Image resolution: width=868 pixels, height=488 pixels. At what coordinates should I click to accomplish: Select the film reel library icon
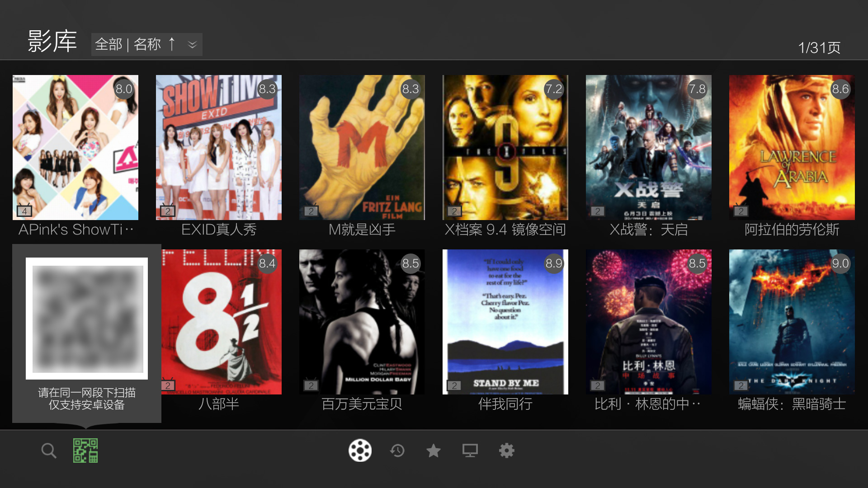pos(360,450)
